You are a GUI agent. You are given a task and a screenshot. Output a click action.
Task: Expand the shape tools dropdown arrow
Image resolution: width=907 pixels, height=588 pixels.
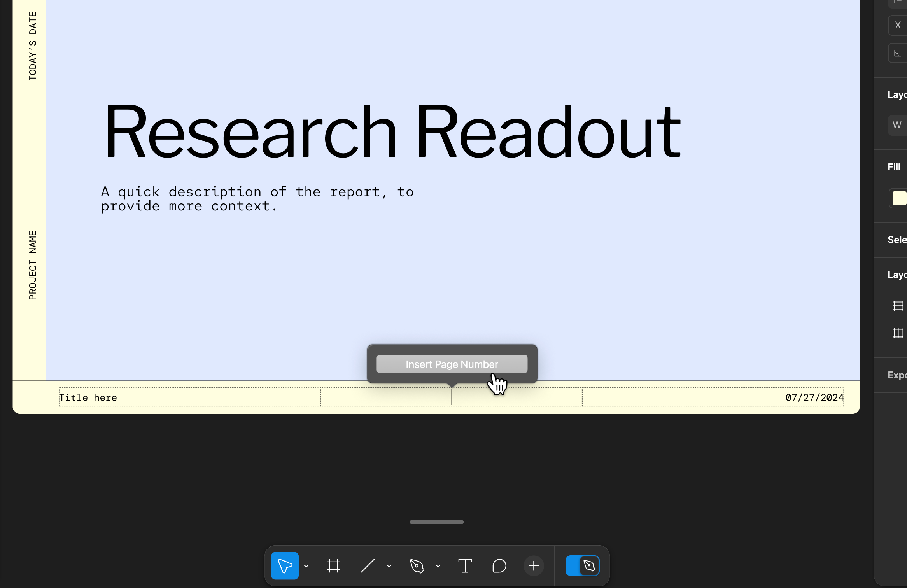389,566
